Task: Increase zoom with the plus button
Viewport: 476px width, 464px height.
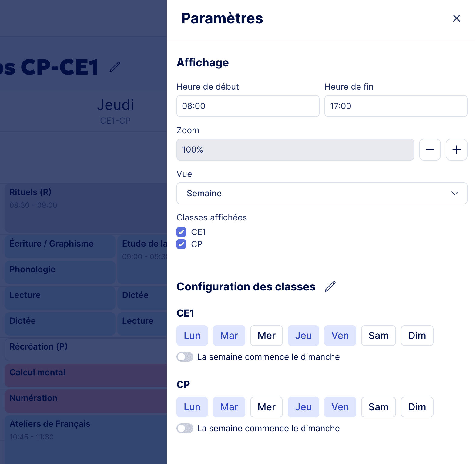Action: (456, 150)
